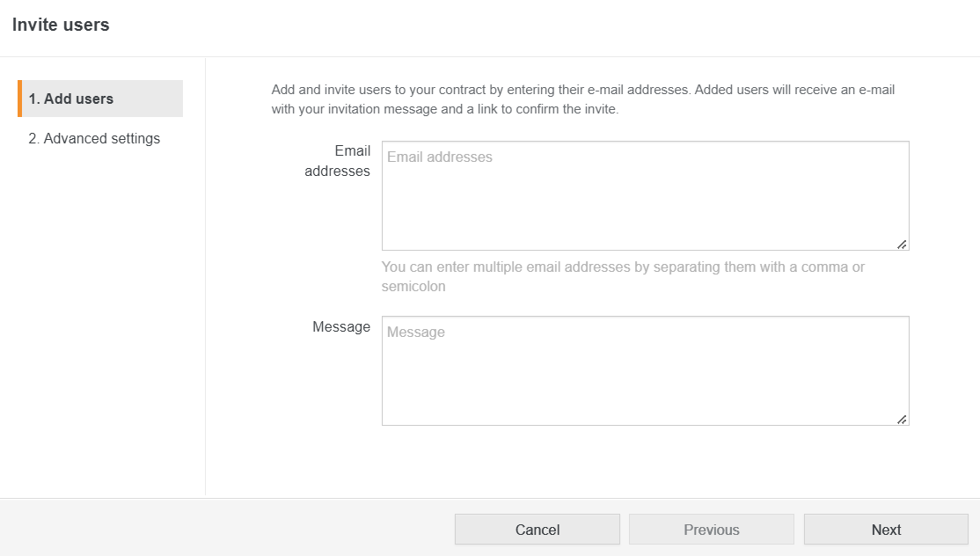Click the 'Email addresses' placeholder text
The image size is (980, 556).
pos(440,157)
